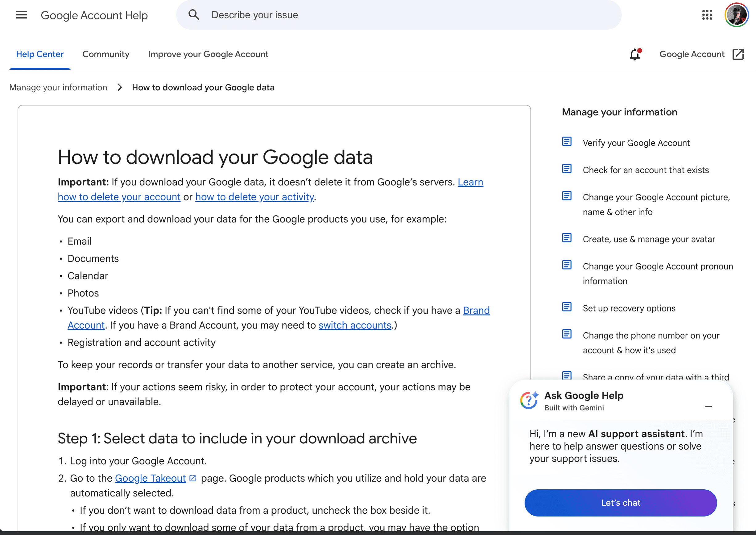Click the Registration and account activity bullet
Image resolution: width=756 pixels, height=535 pixels.
141,343
